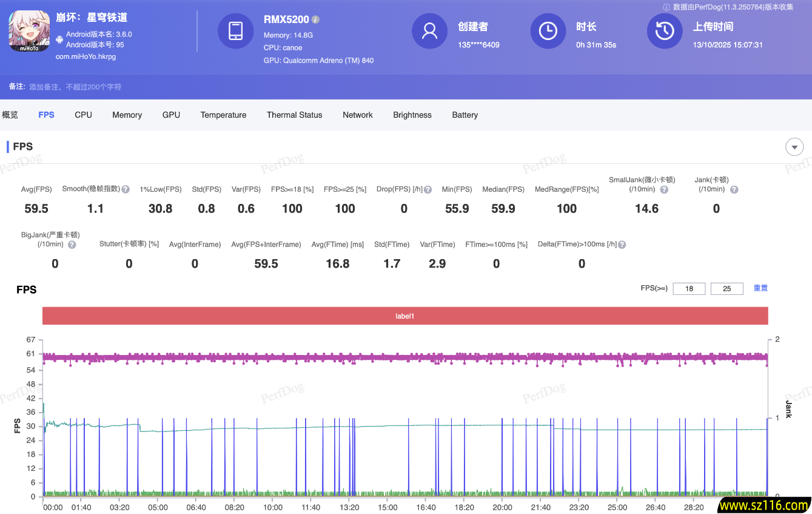Open the Temperature tab

[x=223, y=115]
